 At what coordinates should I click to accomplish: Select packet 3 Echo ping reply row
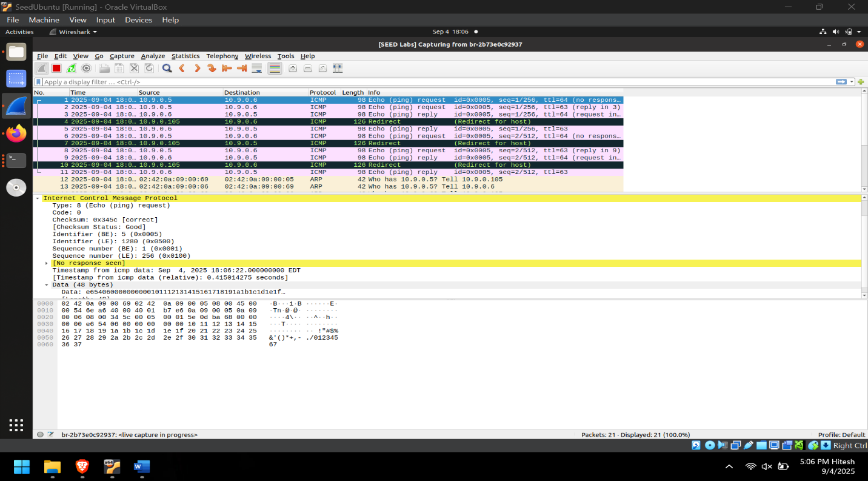click(328, 114)
